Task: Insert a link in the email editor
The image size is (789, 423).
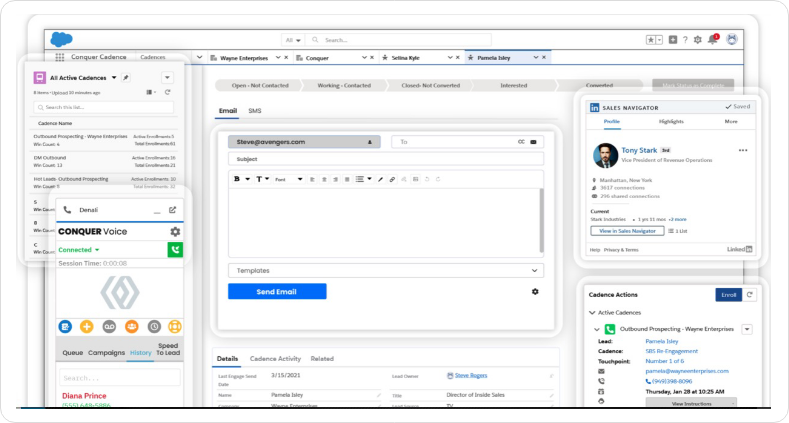Action: pos(392,179)
